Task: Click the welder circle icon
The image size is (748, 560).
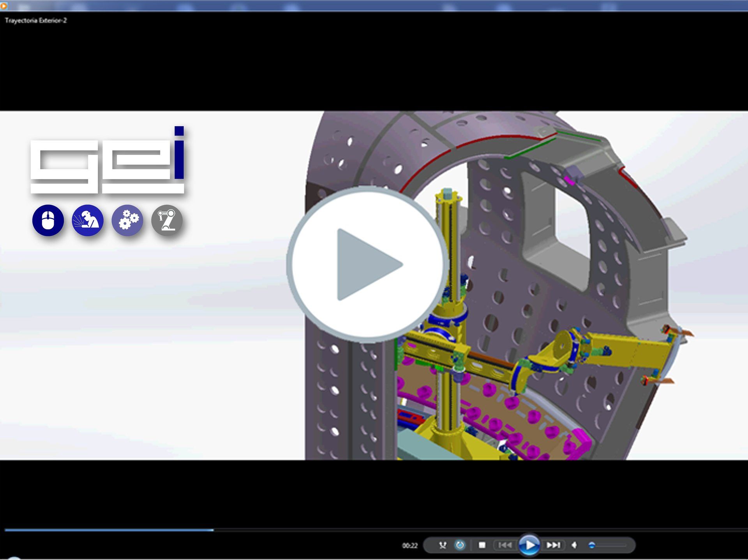Action: tap(88, 220)
